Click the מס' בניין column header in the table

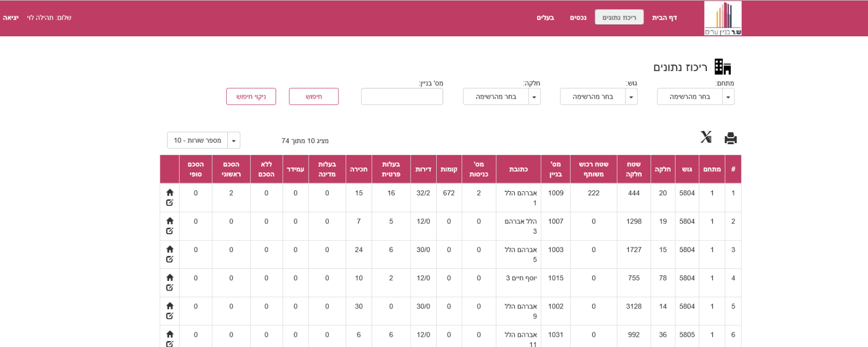(556, 169)
